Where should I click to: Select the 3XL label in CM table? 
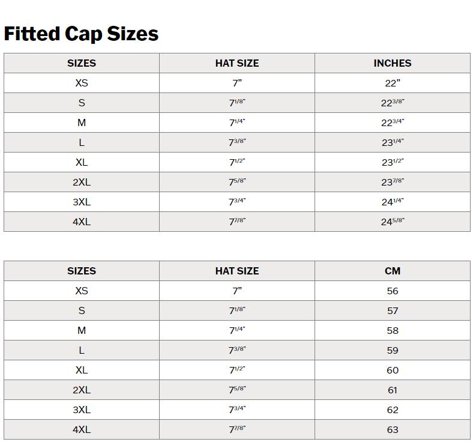[82, 410]
